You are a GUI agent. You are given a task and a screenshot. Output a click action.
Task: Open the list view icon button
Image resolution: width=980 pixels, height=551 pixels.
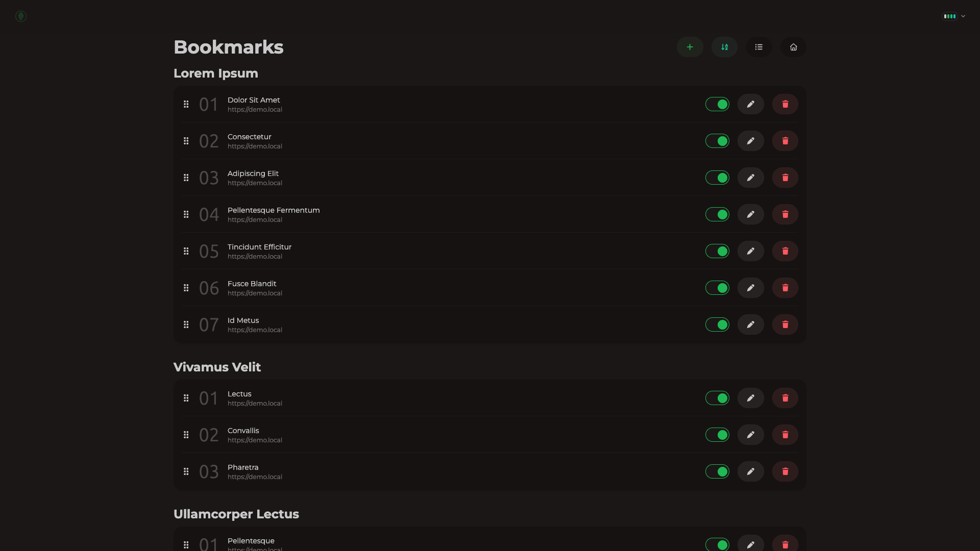[x=758, y=47]
